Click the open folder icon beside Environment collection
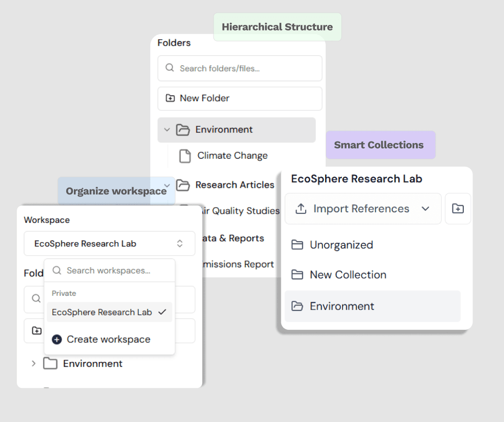504x422 pixels. (297, 306)
